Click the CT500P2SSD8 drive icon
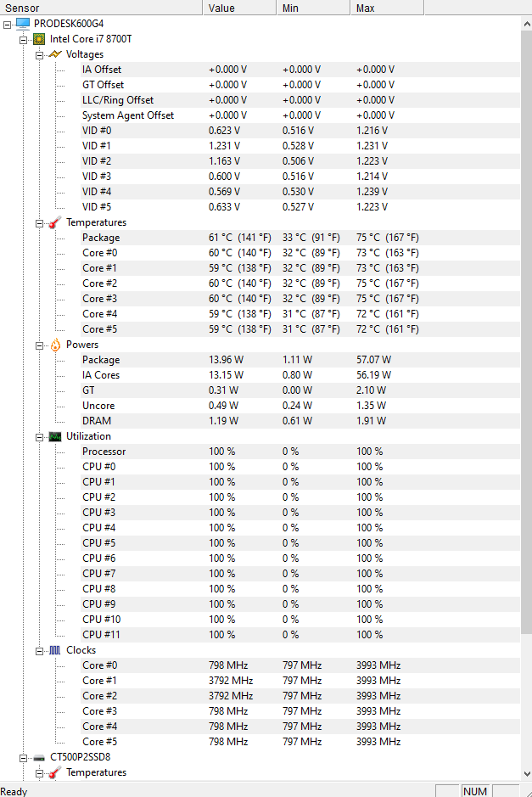The image size is (532, 797). pos(39,758)
